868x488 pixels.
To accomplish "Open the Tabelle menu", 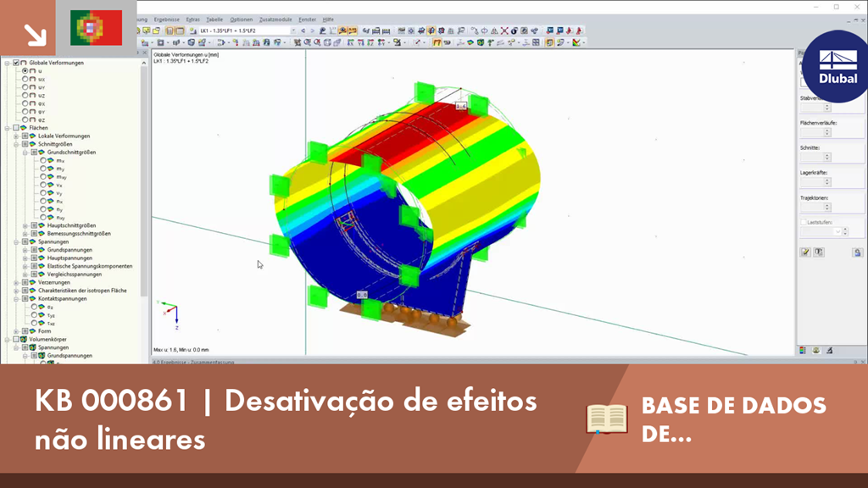I will tap(214, 19).
